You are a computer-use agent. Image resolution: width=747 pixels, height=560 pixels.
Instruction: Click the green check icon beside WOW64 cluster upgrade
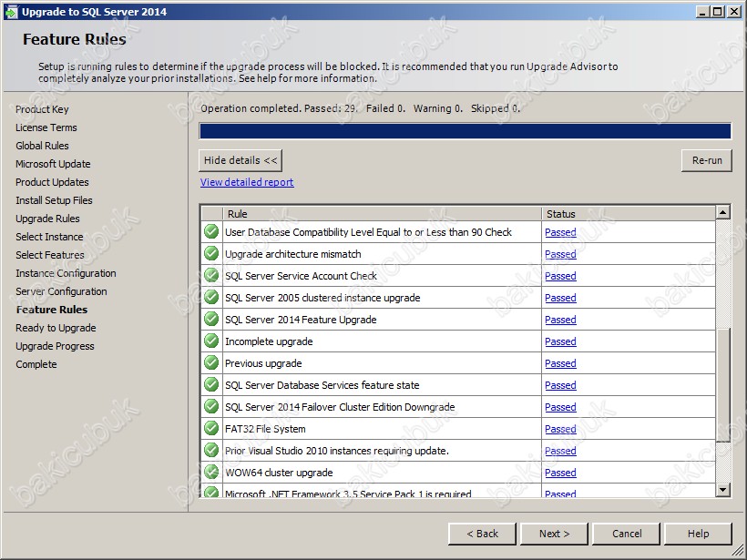[x=211, y=473]
